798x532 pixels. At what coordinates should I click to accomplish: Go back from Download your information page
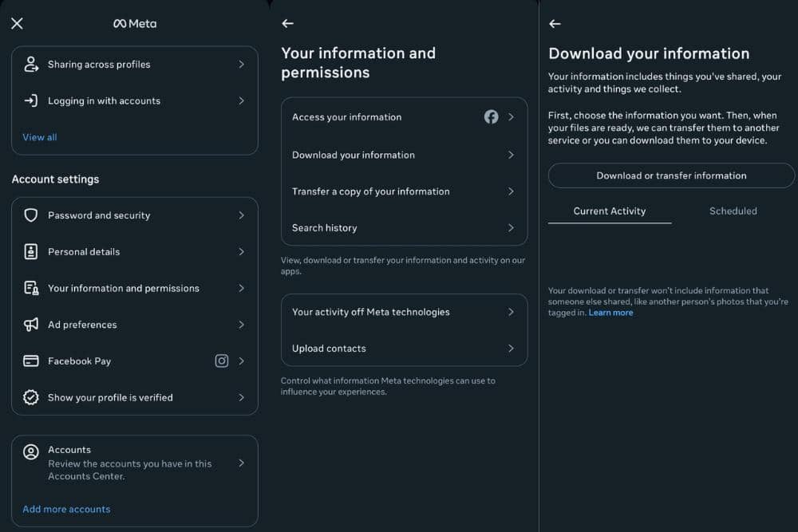[x=555, y=24]
